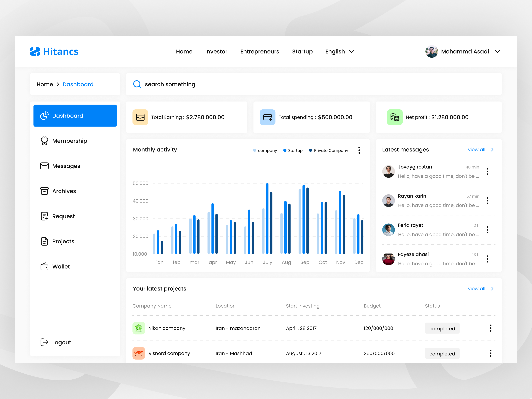Image resolution: width=532 pixels, height=399 pixels.
Task: Toggle the Startup legend series
Action: [293, 150]
